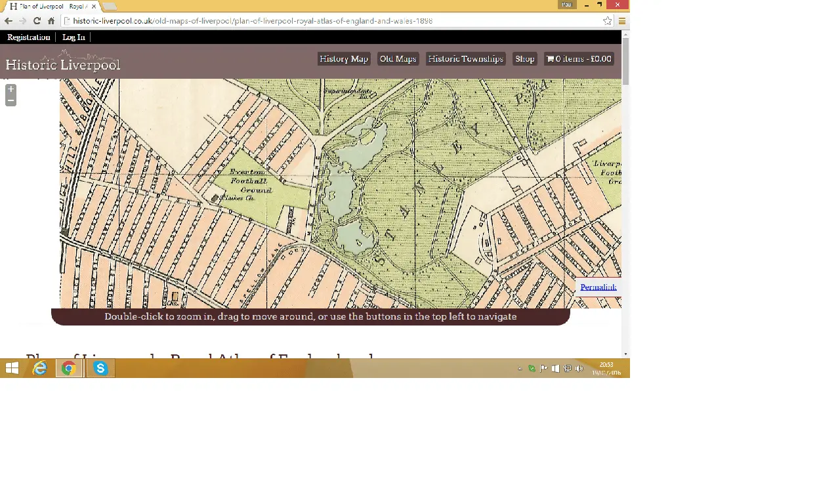Go to Historic Townships page
This screenshot has width=840, height=504.
465,59
